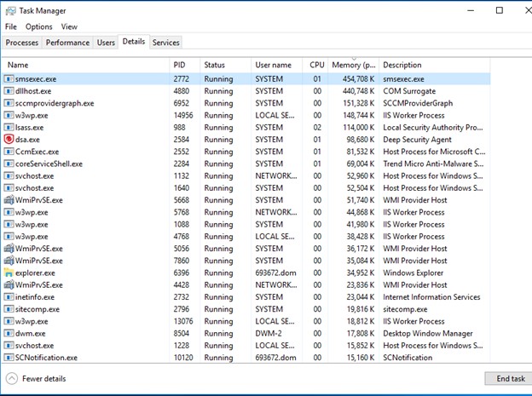
Task: Click CPU value 02 for lsass.exe
Action: [317, 128]
